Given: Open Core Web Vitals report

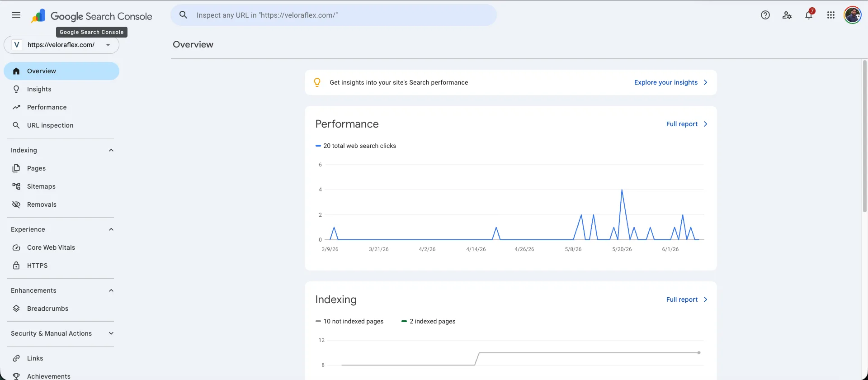Looking at the screenshot, I should click(x=61, y=247).
